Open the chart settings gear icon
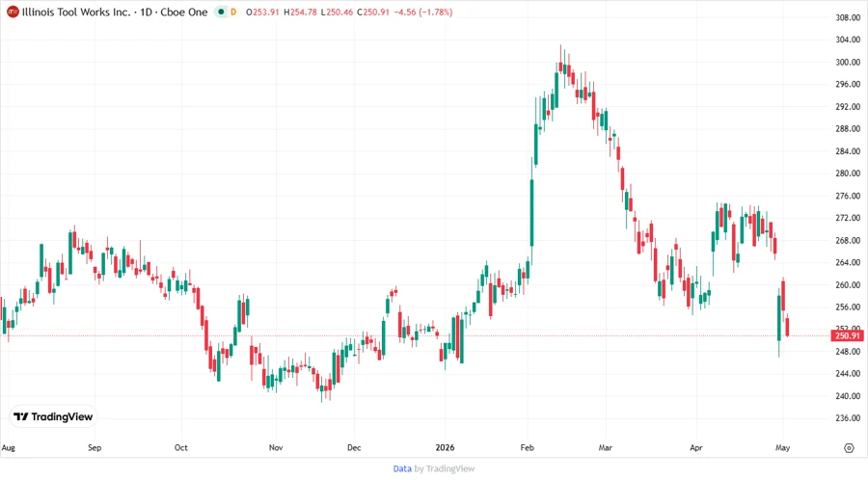The height and width of the screenshot is (480, 868). tap(849, 448)
